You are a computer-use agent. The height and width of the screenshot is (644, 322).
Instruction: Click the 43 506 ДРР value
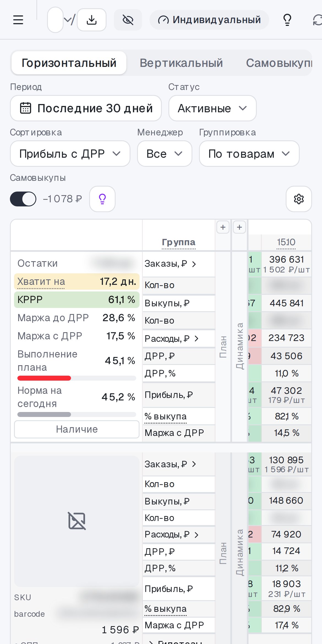286,356
